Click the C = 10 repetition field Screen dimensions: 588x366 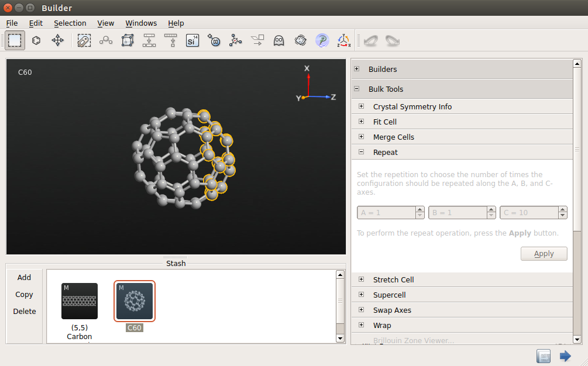tap(529, 212)
